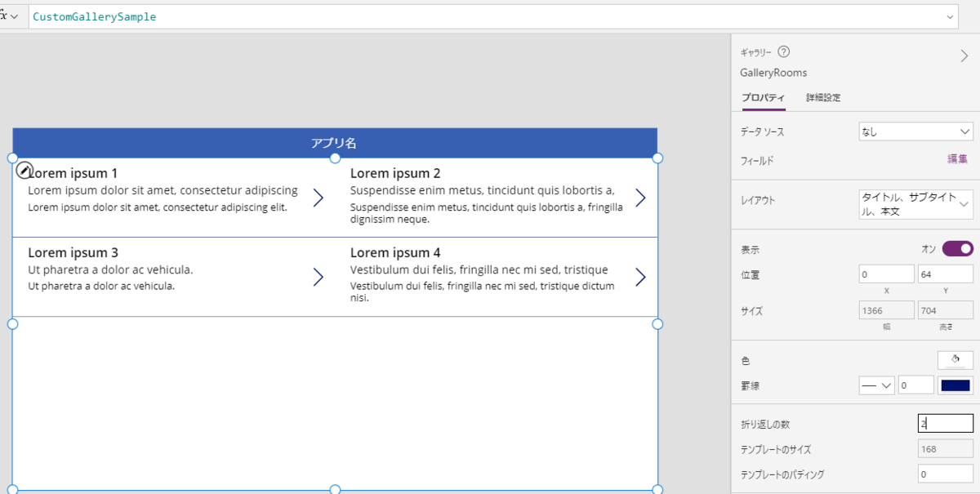This screenshot has width=980, height=494.
Task: Click the arrow icon beside Lorem ipsum 3
Action: 318,277
